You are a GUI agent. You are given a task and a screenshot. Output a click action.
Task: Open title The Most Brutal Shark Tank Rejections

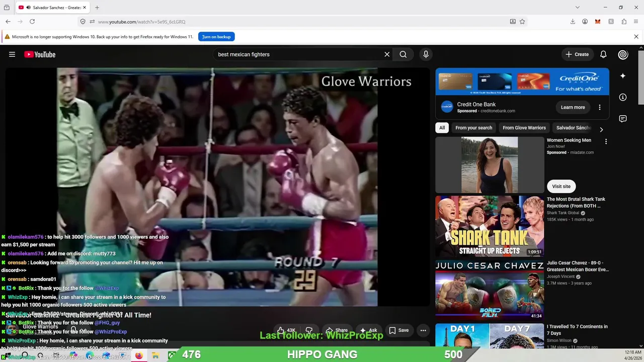576,203
